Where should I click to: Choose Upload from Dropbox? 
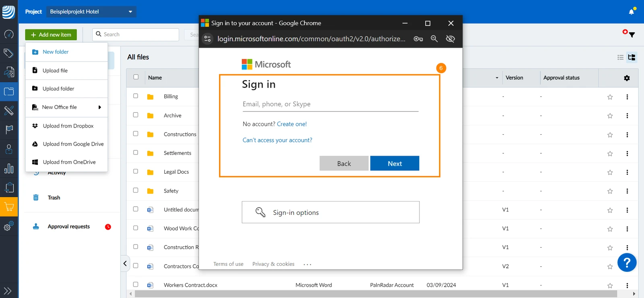click(x=67, y=126)
